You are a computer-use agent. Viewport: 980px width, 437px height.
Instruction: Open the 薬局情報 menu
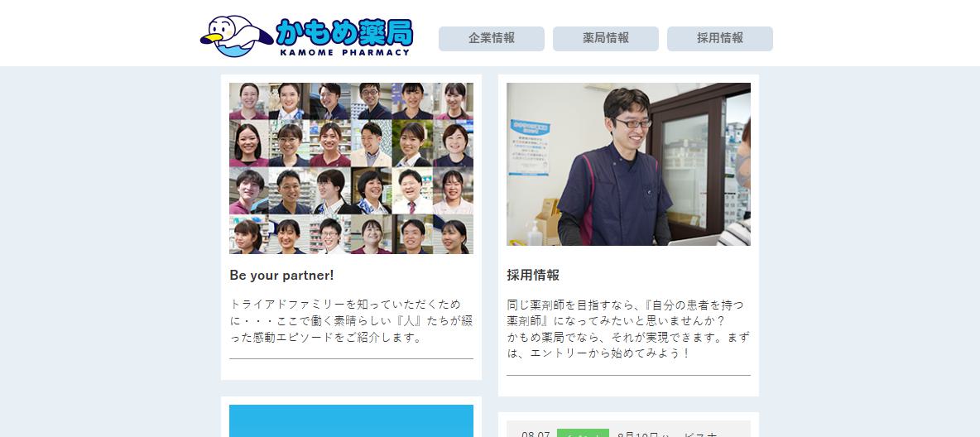pyautogui.click(x=606, y=38)
